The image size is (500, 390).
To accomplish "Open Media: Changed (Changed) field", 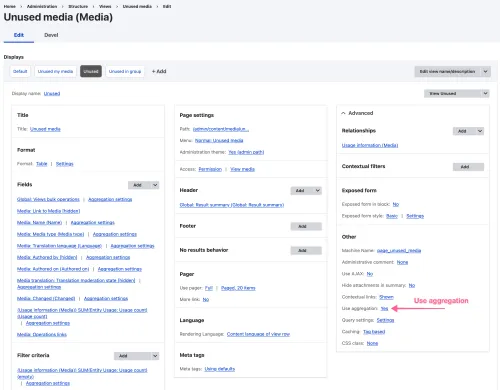I will tap(46, 298).
